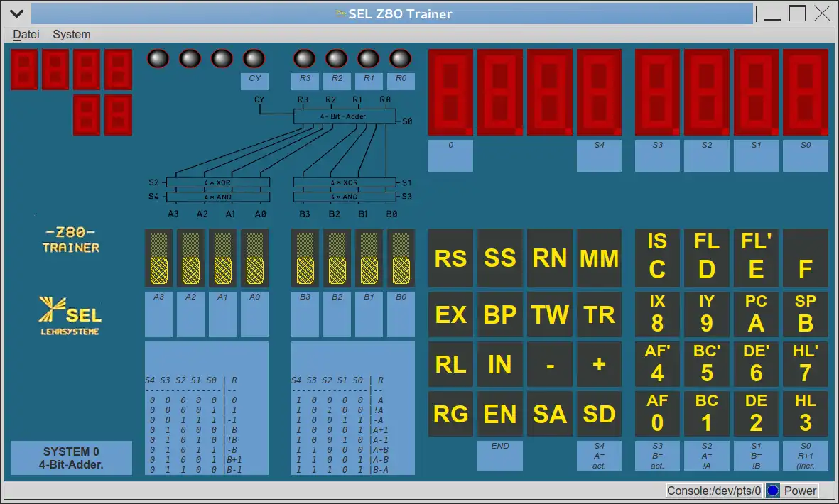Click the IX 8 hex key

pyautogui.click(x=657, y=314)
